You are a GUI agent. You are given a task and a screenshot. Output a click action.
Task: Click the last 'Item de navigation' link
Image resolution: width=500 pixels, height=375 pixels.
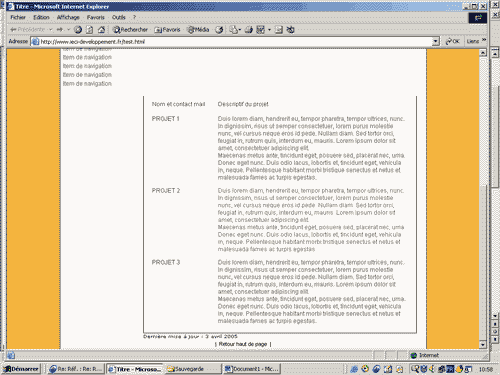(87, 83)
